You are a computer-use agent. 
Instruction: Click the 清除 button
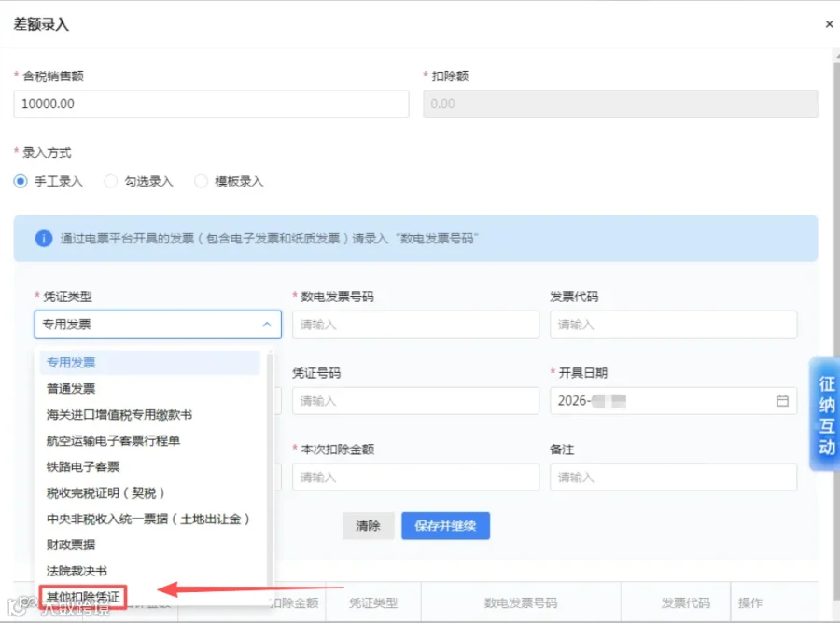tap(368, 526)
